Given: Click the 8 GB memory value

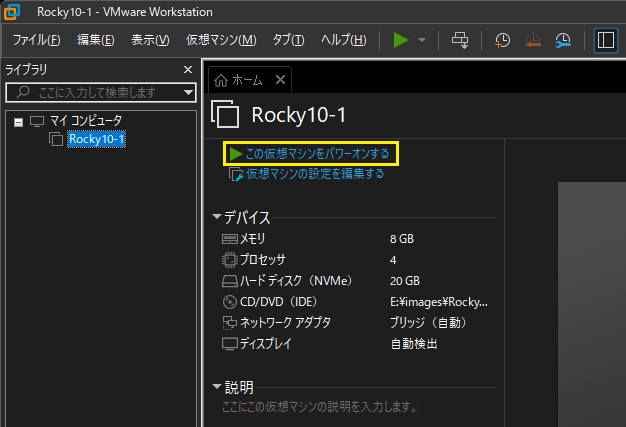Looking at the screenshot, I should click(x=402, y=239).
